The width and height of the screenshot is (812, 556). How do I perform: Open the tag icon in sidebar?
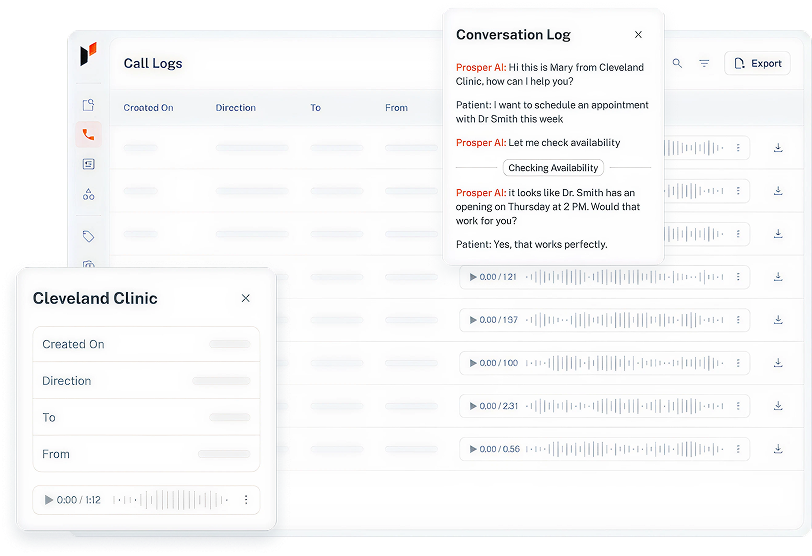pyautogui.click(x=89, y=236)
